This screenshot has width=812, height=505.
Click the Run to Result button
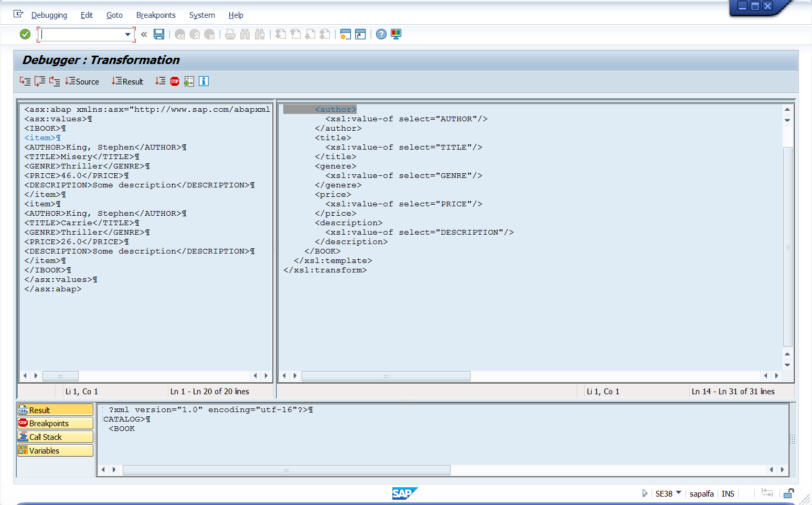[x=127, y=81]
